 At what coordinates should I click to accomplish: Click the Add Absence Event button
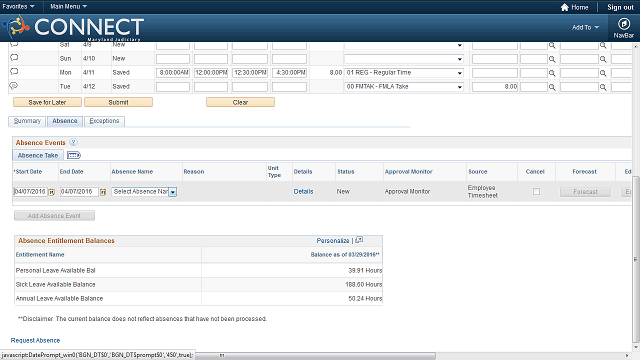pos(54,216)
